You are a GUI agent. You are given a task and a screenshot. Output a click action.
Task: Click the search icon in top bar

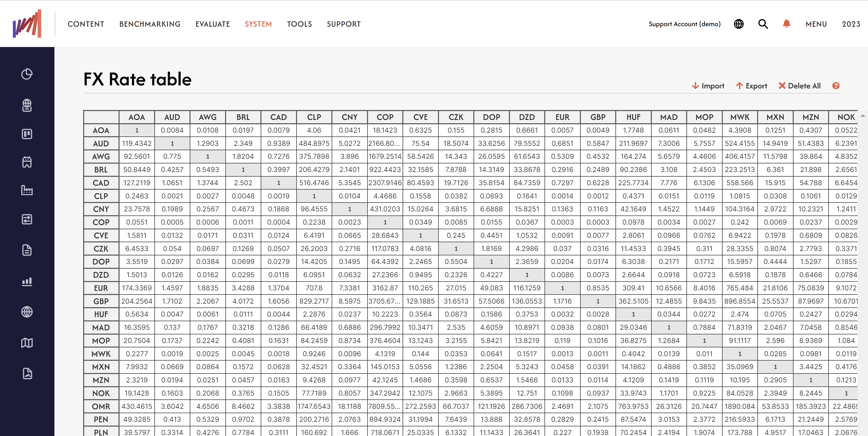(763, 23)
